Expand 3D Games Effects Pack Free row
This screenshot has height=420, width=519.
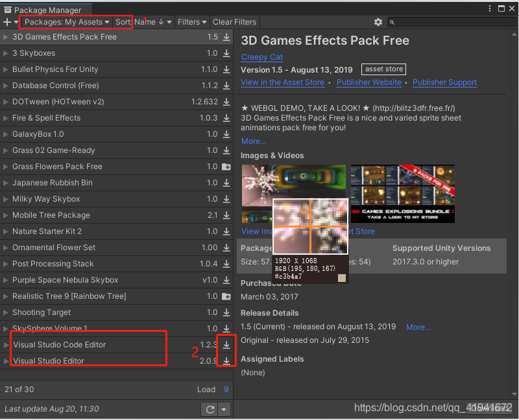coord(5,37)
